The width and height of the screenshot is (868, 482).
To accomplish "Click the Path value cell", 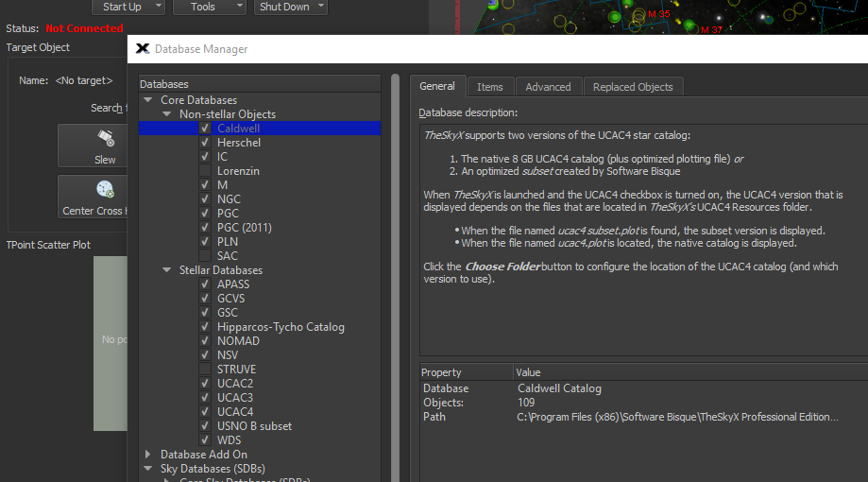I will click(677, 417).
